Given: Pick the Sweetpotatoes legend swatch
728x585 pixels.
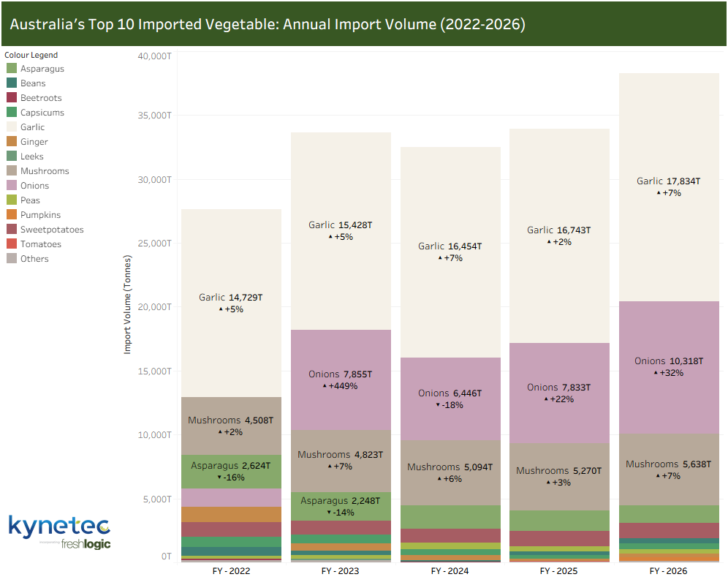Looking at the screenshot, I should pyautogui.click(x=12, y=230).
